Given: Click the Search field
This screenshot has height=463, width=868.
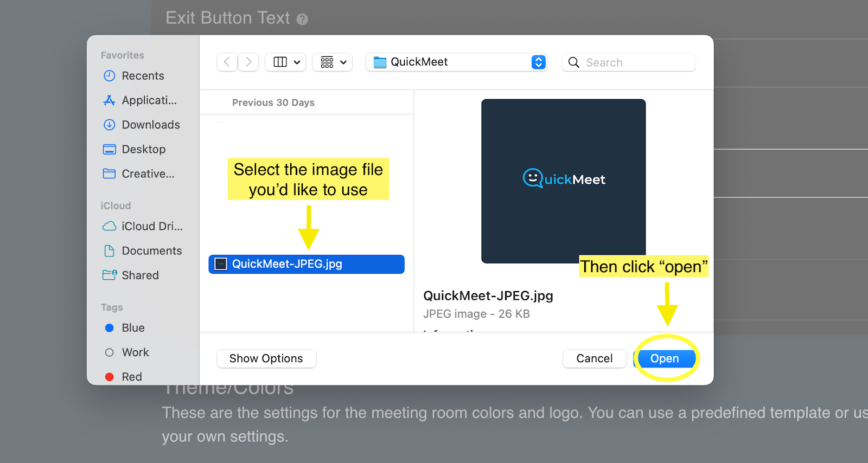Looking at the screenshot, I should (x=629, y=62).
